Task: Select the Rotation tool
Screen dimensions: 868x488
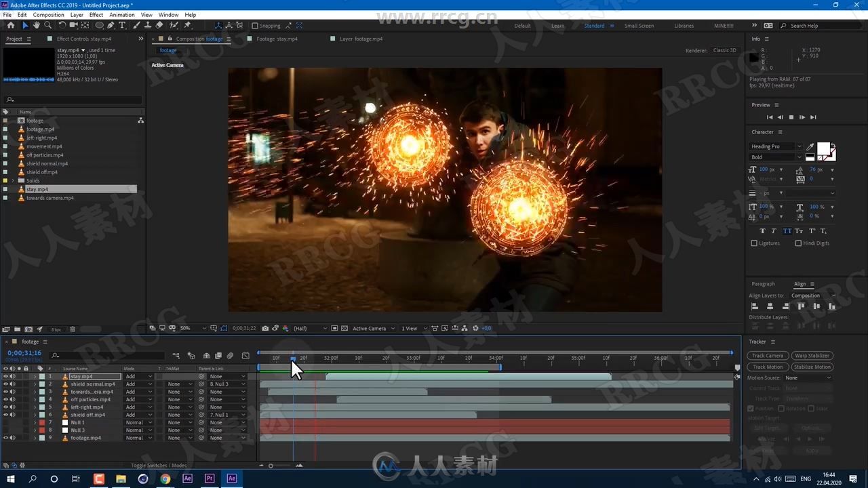Action: coord(62,25)
